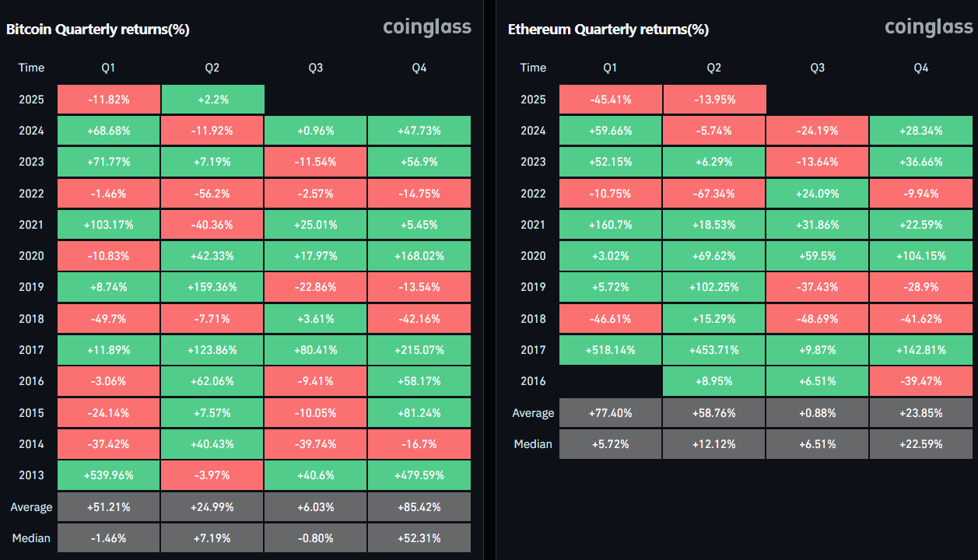Screen dimensions: 978x560
Task: Click Ethereum Median Q2 cell +12.12%
Action: pos(714,444)
